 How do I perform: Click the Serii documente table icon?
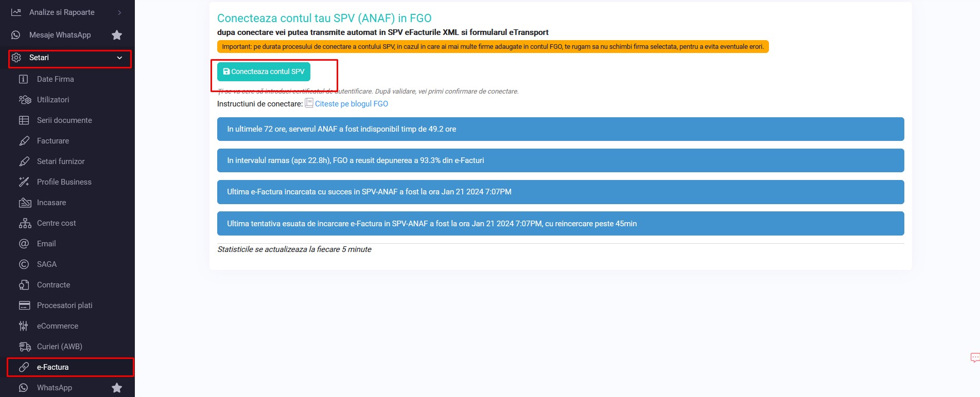[x=24, y=120]
